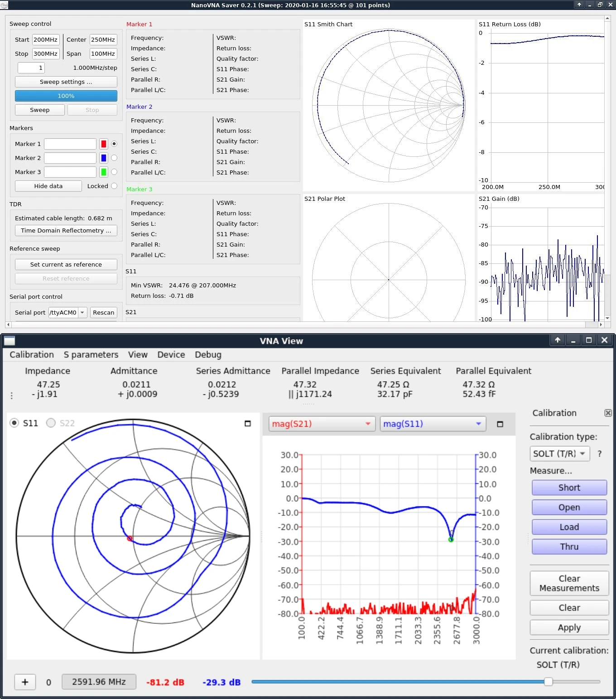Image resolution: width=616 pixels, height=699 pixels.
Task: Click the blue Marker 2 color swatch
Action: coord(104,158)
